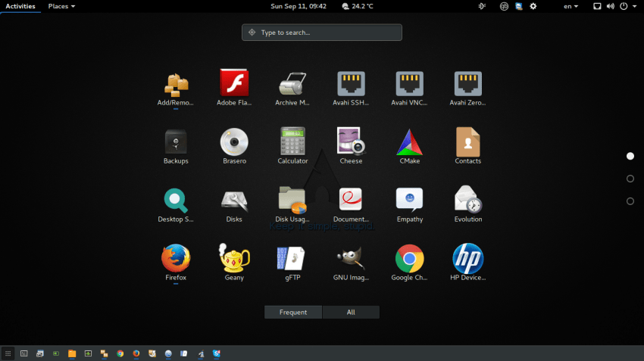Viewport: 644px width, 361px height.
Task: Open the Calculator app
Action: (x=292, y=142)
